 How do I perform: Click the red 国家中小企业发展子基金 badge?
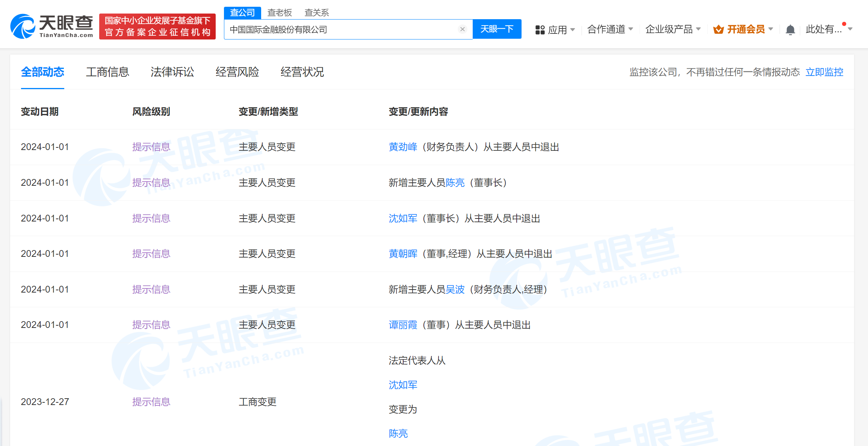(157, 26)
